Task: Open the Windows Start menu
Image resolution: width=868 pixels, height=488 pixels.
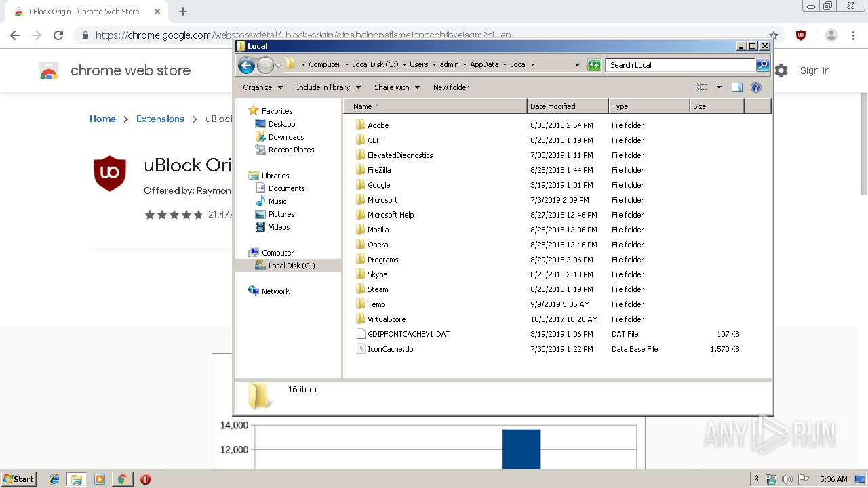Action: pyautogui.click(x=19, y=479)
